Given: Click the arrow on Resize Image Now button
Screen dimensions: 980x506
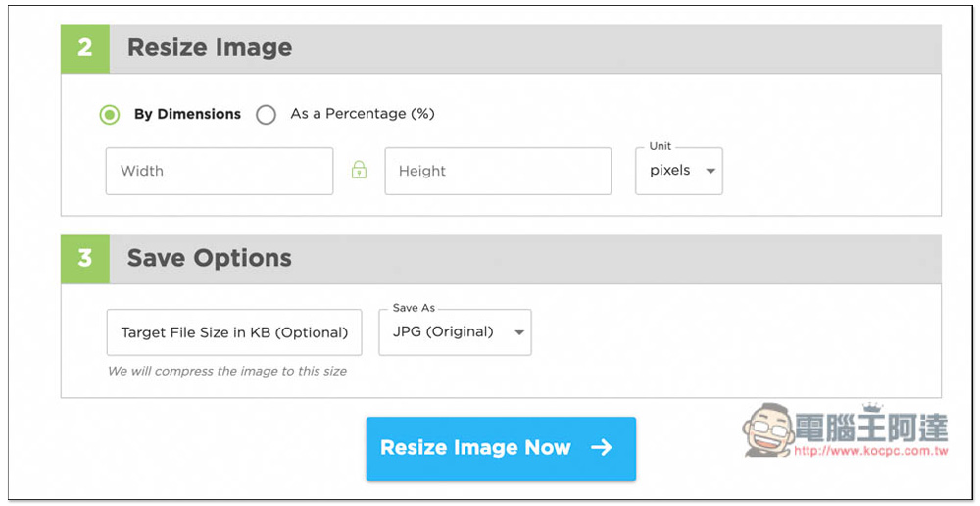Looking at the screenshot, I should pyautogui.click(x=602, y=447).
